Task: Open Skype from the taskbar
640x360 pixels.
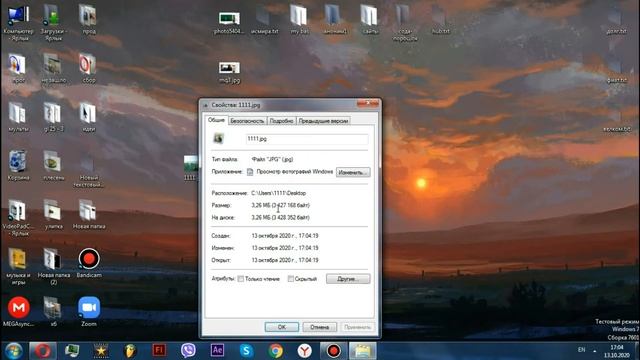Action: 247,351
